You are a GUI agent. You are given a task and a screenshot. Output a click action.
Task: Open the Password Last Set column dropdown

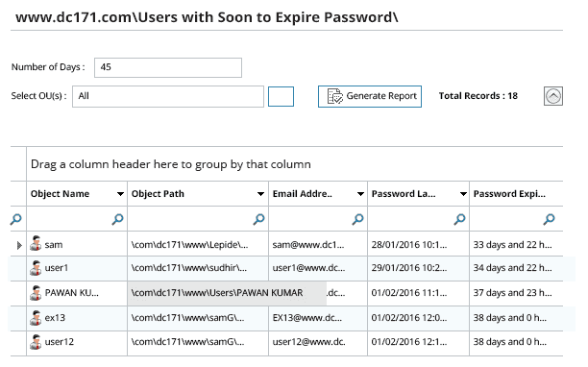tap(463, 194)
